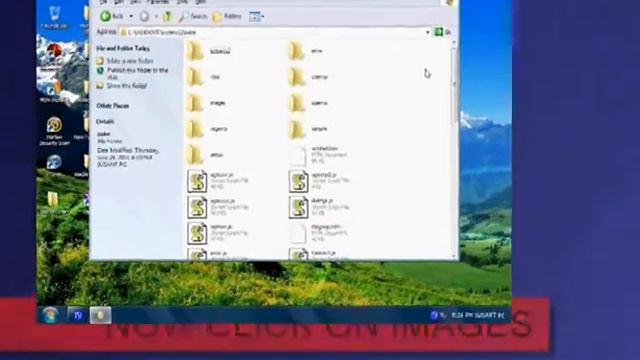Select the dialogs script file icon
The image size is (640, 360).
coord(298,207)
